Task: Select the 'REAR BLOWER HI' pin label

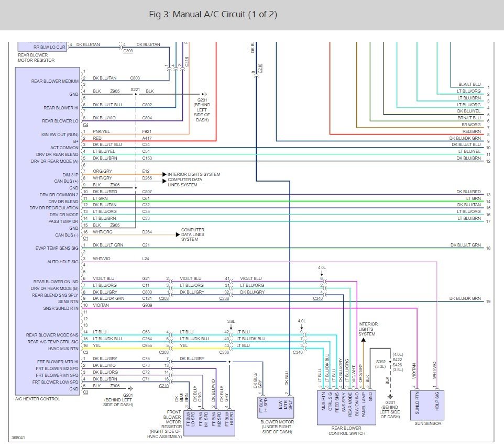Action: point(61,108)
